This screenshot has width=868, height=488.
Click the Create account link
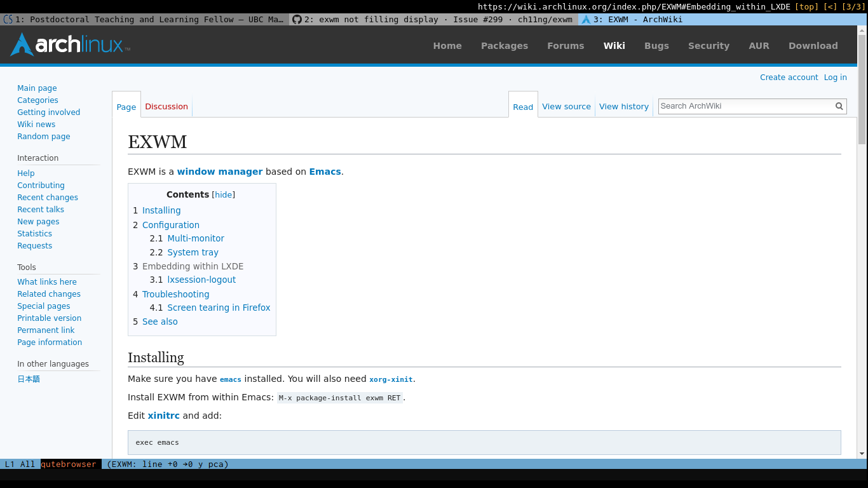click(x=789, y=77)
